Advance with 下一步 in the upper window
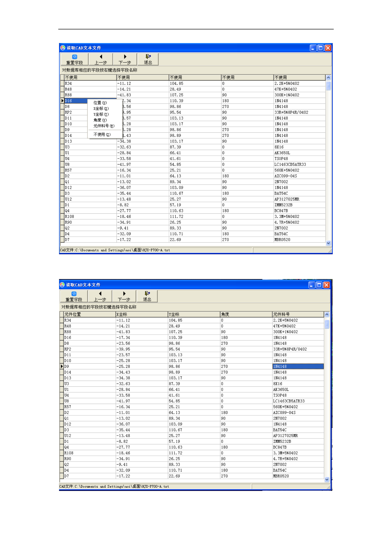The height and width of the screenshot is (548, 392). 125,59
